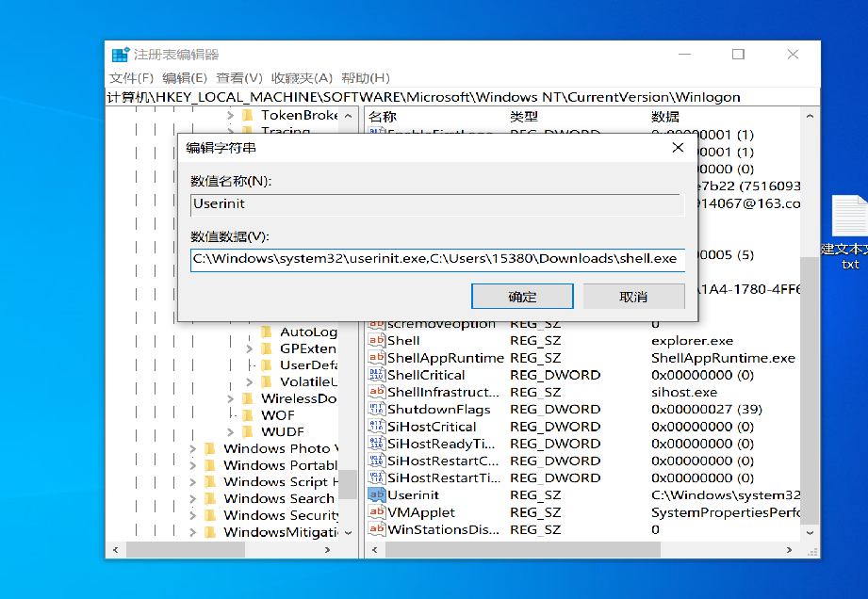The width and height of the screenshot is (868, 599).
Task: Click the VMApplet value icon
Action: tap(376, 512)
